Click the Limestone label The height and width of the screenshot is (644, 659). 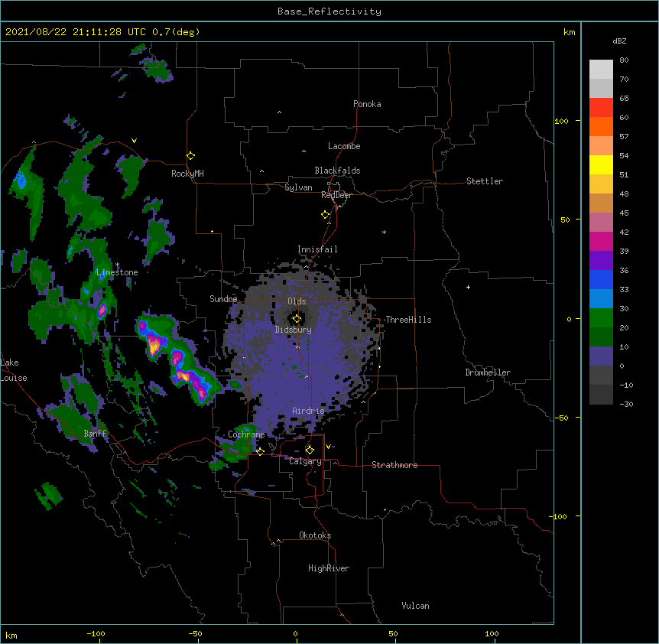pyautogui.click(x=117, y=272)
